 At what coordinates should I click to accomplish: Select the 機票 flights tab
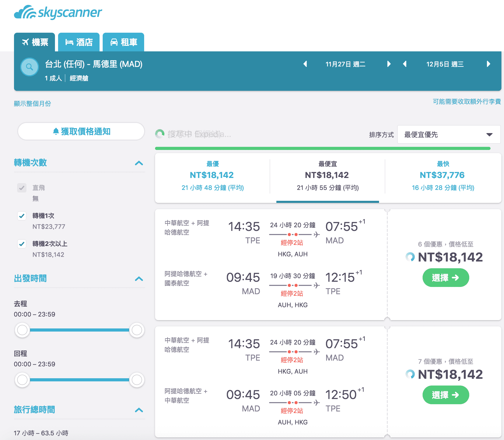pos(34,42)
